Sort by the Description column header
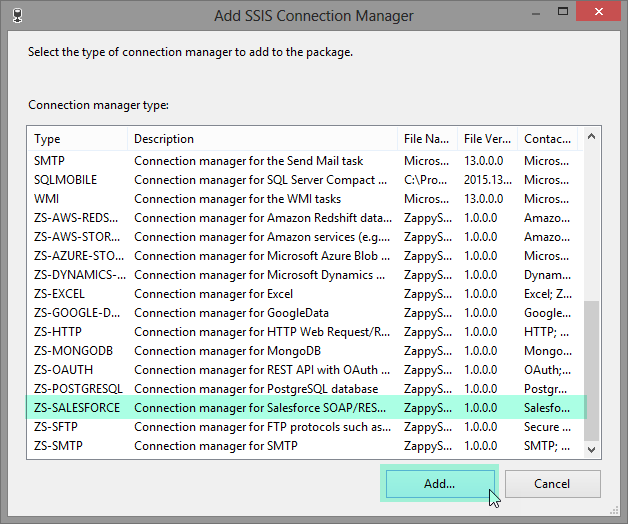This screenshot has height=524, width=628. pyautogui.click(x=262, y=139)
